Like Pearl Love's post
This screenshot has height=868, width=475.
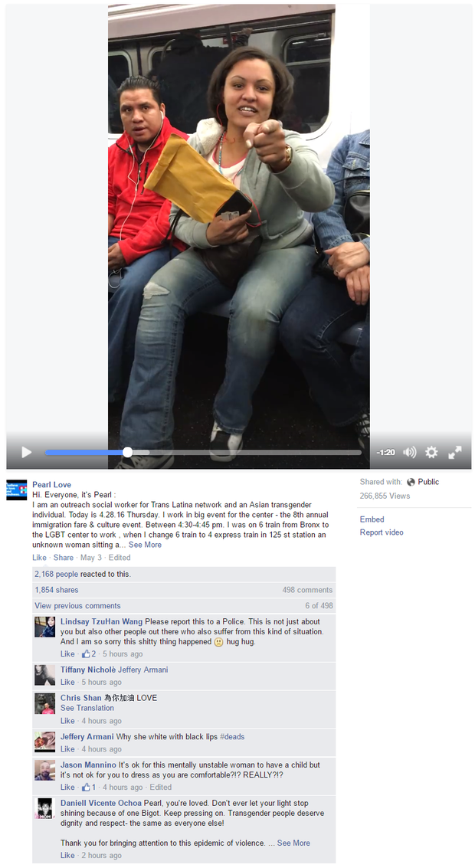click(39, 558)
